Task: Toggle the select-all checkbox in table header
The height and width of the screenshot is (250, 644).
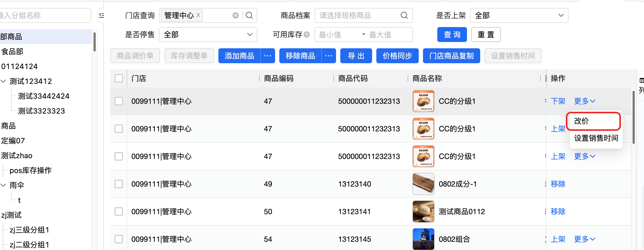Action: pos(119,78)
